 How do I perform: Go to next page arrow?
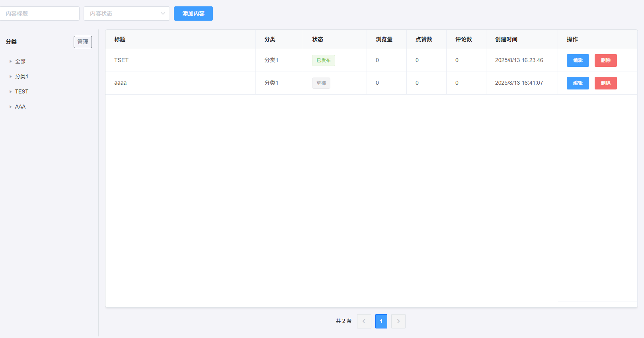click(398, 321)
